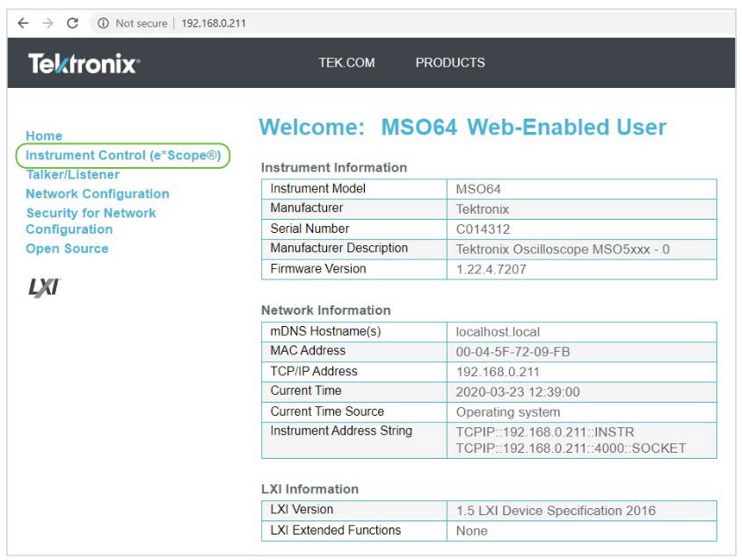Open TEK.COM in the top navigation
The height and width of the screenshot is (560, 742).
[346, 62]
